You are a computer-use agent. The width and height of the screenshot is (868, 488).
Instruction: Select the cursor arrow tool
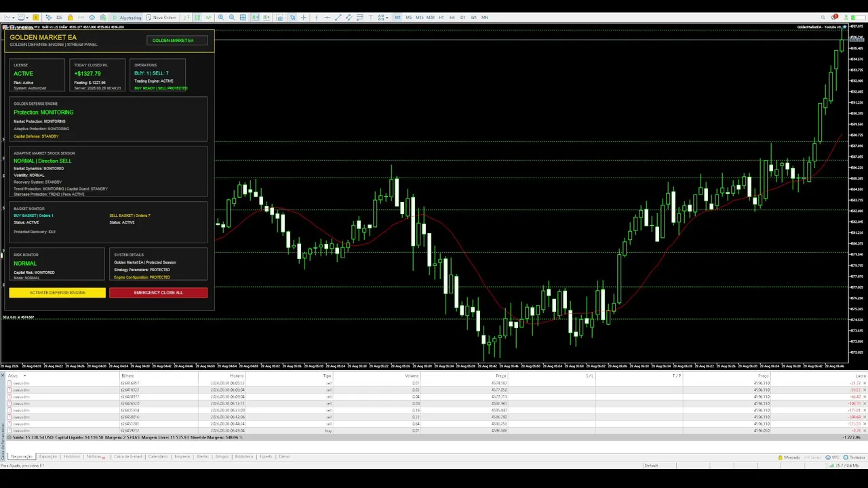292,17
